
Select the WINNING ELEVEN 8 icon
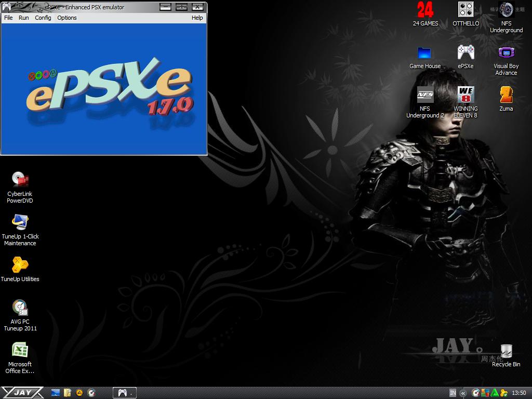[x=466, y=102]
